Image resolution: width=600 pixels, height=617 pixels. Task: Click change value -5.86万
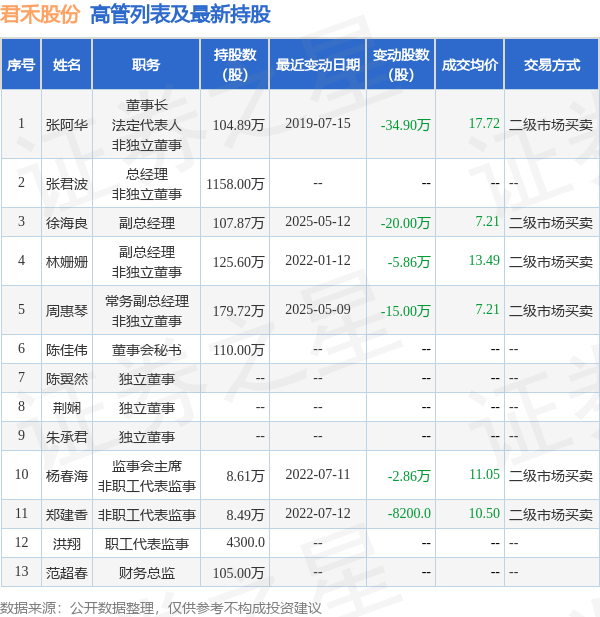(409, 262)
